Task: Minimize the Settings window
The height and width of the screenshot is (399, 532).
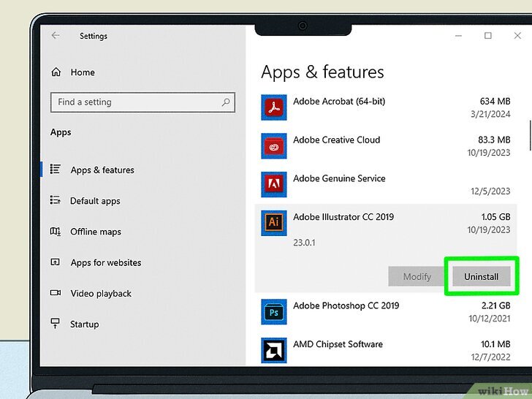Action: (x=458, y=36)
